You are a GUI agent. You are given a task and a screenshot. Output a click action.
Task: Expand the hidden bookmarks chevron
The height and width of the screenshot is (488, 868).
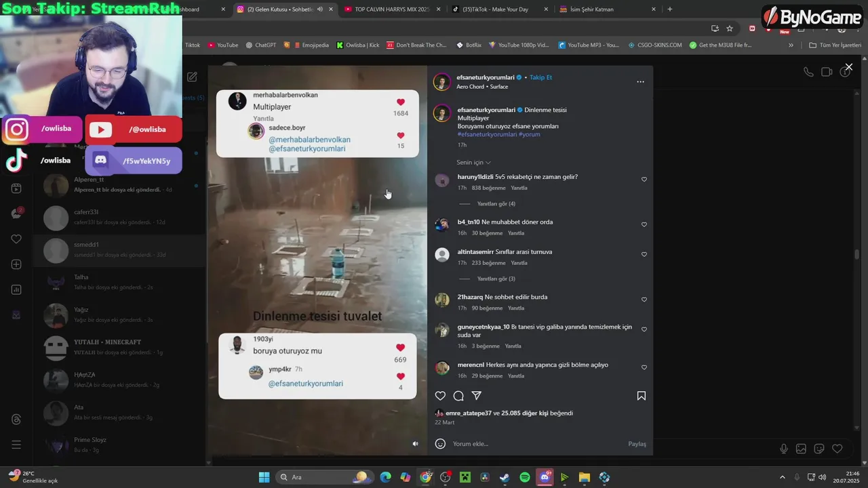(791, 45)
